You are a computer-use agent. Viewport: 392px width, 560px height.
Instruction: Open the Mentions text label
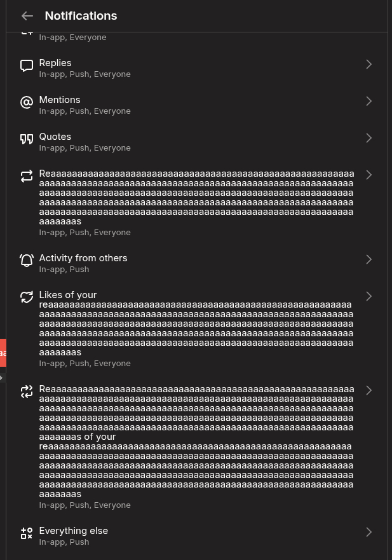tap(60, 100)
